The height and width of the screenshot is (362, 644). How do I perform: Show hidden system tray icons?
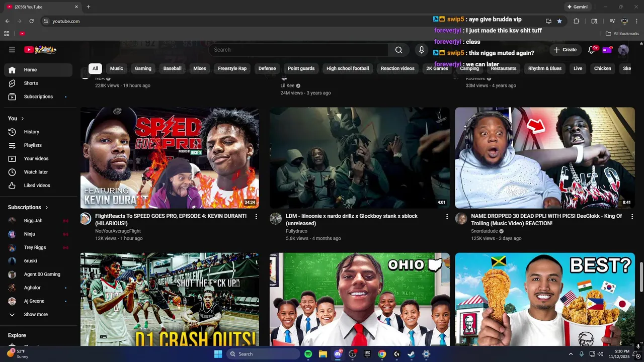pyautogui.click(x=571, y=354)
